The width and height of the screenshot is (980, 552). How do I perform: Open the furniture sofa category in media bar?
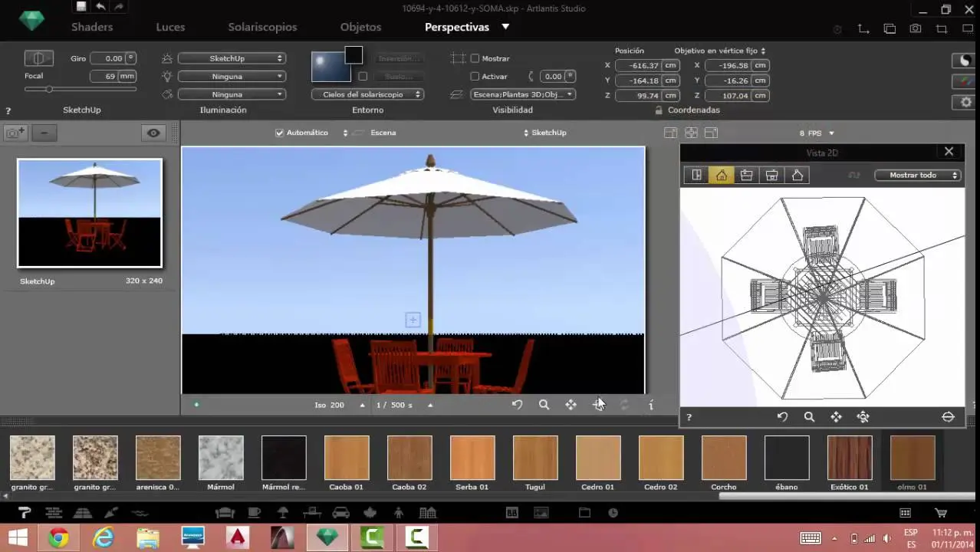(x=225, y=513)
